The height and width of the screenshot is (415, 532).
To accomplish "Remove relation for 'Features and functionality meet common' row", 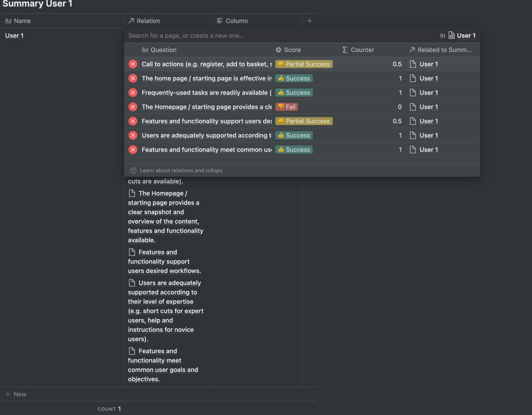I will [133, 150].
